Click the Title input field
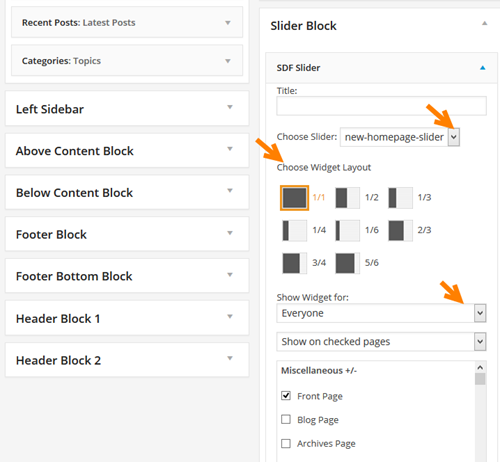 pyautogui.click(x=381, y=106)
